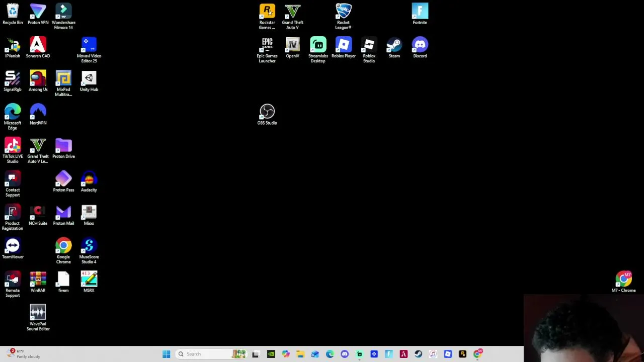Click the Rocket League desktop icon

(344, 17)
